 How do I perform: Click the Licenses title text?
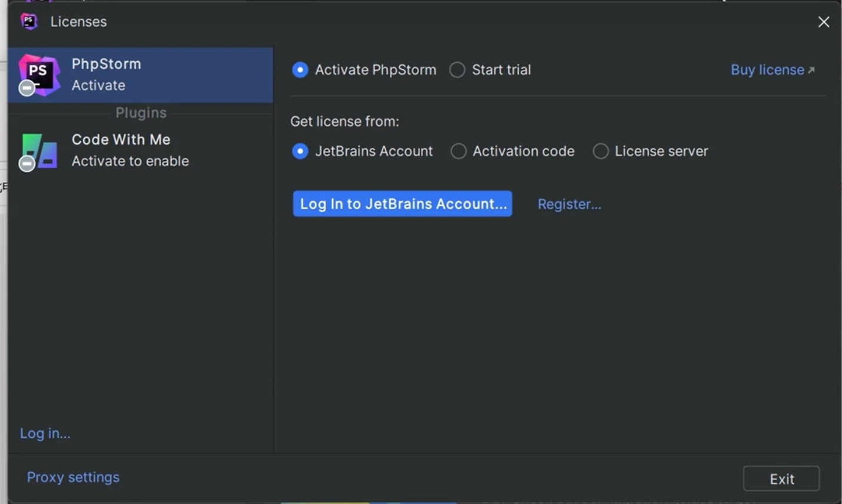(x=78, y=22)
